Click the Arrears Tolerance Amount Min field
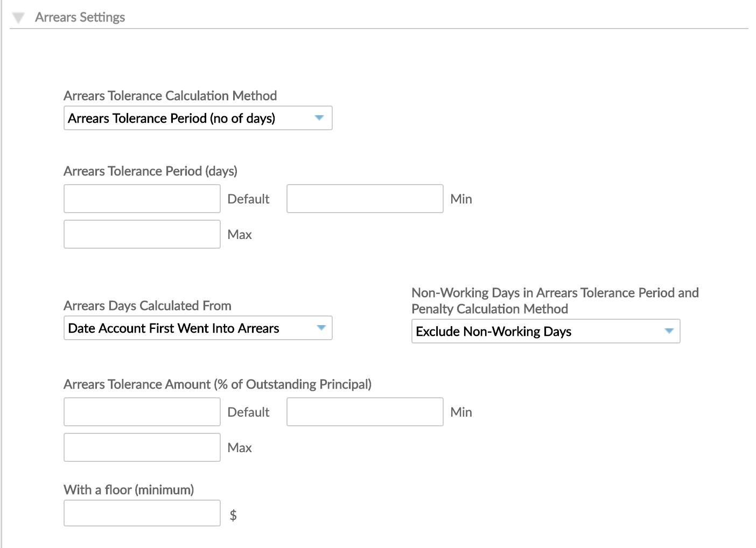The image size is (756, 548). 365,412
